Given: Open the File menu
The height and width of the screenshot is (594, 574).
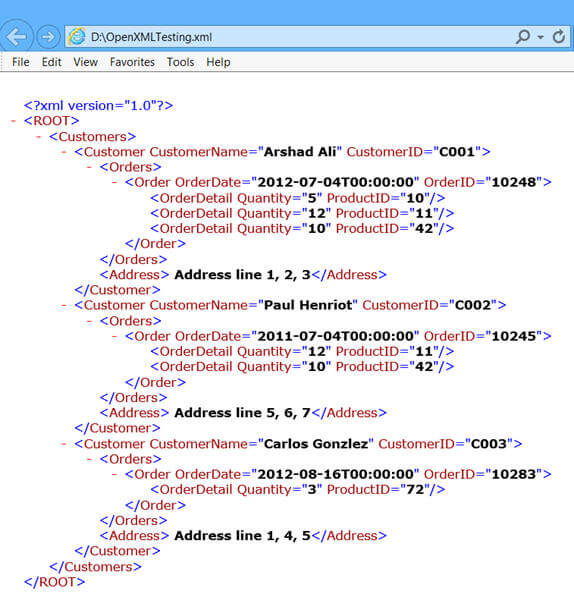Looking at the screenshot, I should 20,62.
